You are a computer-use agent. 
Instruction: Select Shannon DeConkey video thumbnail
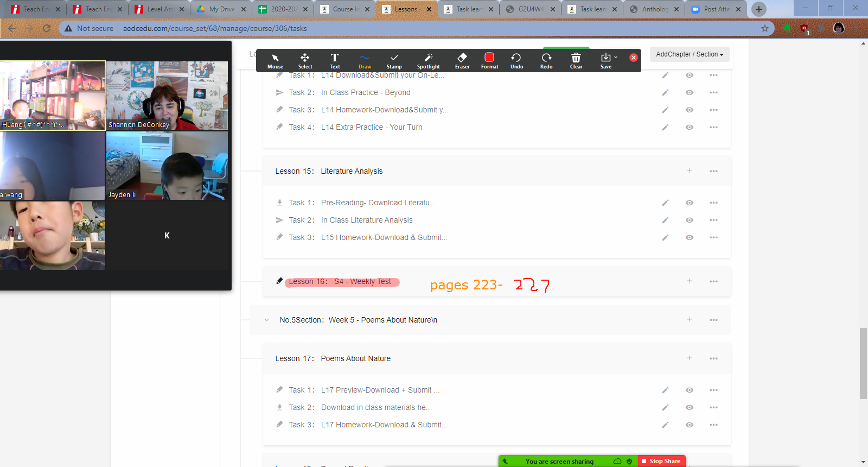(x=167, y=96)
